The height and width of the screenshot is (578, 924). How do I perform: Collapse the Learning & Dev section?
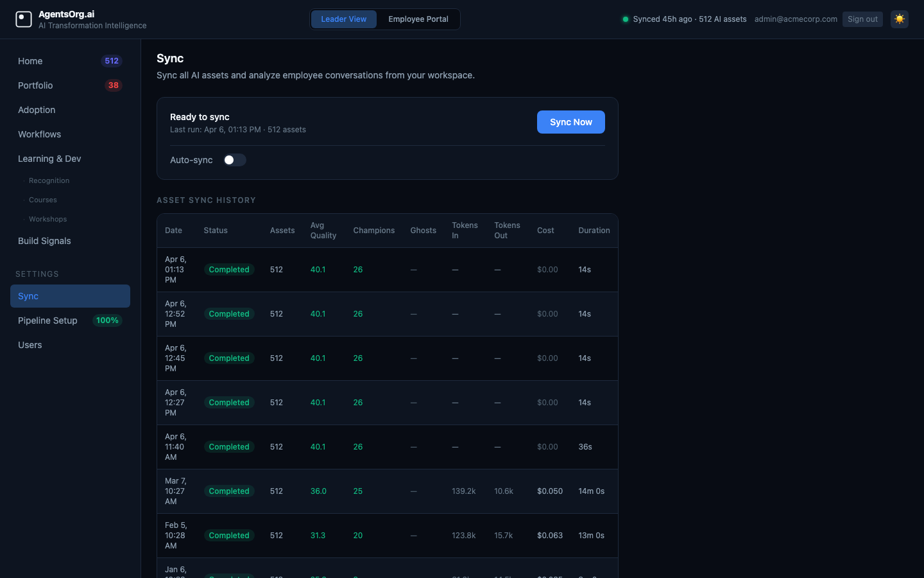49,159
